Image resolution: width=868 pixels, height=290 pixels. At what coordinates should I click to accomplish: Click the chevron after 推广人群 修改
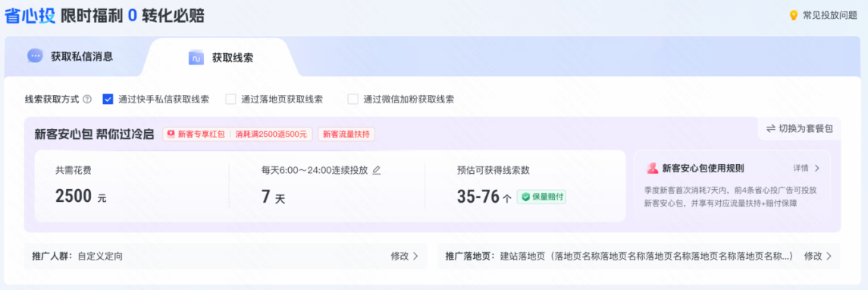pyautogui.click(x=415, y=256)
